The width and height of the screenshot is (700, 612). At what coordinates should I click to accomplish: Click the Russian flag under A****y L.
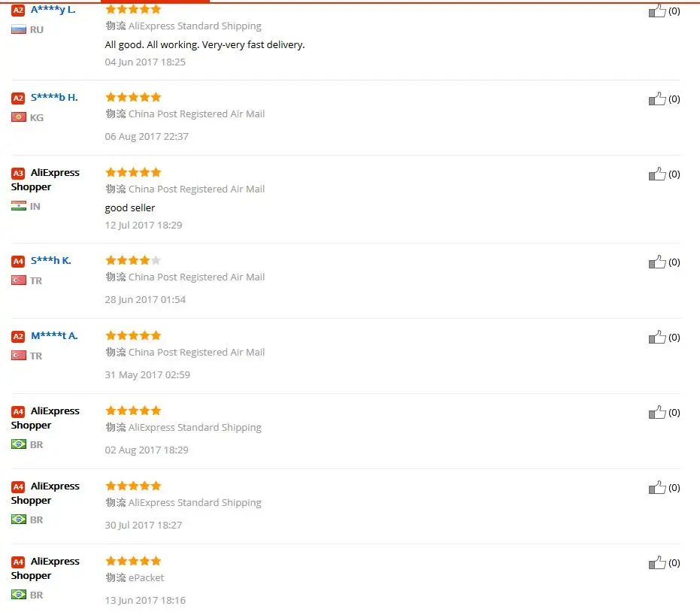pos(19,29)
